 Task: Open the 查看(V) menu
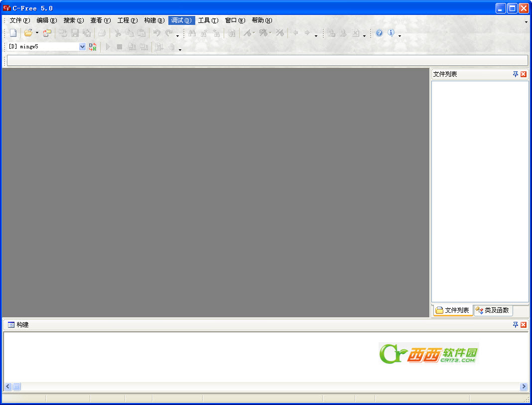tap(101, 20)
